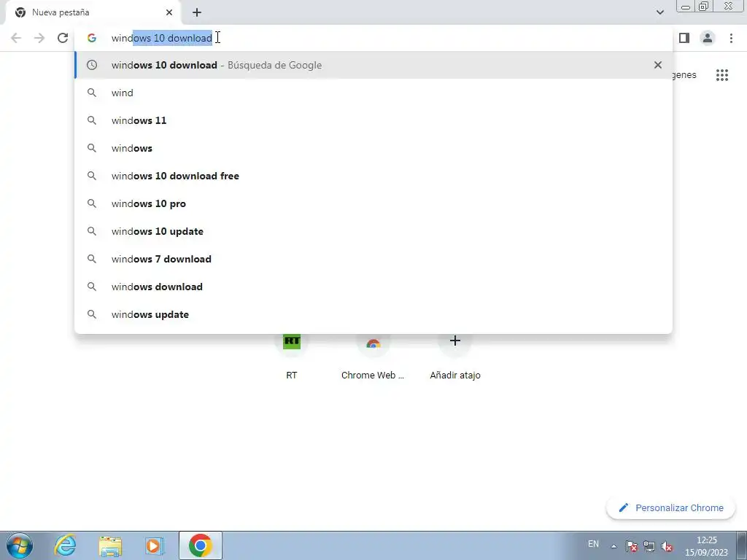The height and width of the screenshot is (560, 747).
Task: Pick the 'windows 7 download' suggestion
Action: (373, 259)
